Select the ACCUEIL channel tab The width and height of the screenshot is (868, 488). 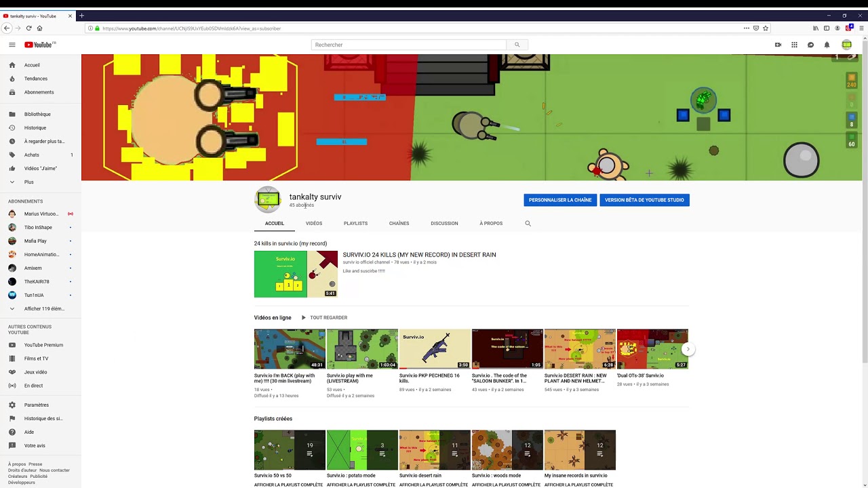[x=275, y=223]
